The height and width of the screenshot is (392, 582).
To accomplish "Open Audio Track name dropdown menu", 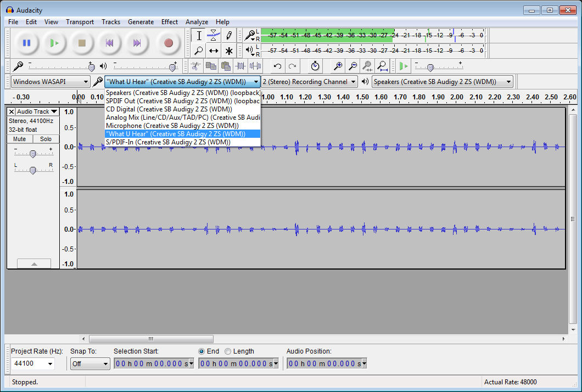I will coord(37,111).
